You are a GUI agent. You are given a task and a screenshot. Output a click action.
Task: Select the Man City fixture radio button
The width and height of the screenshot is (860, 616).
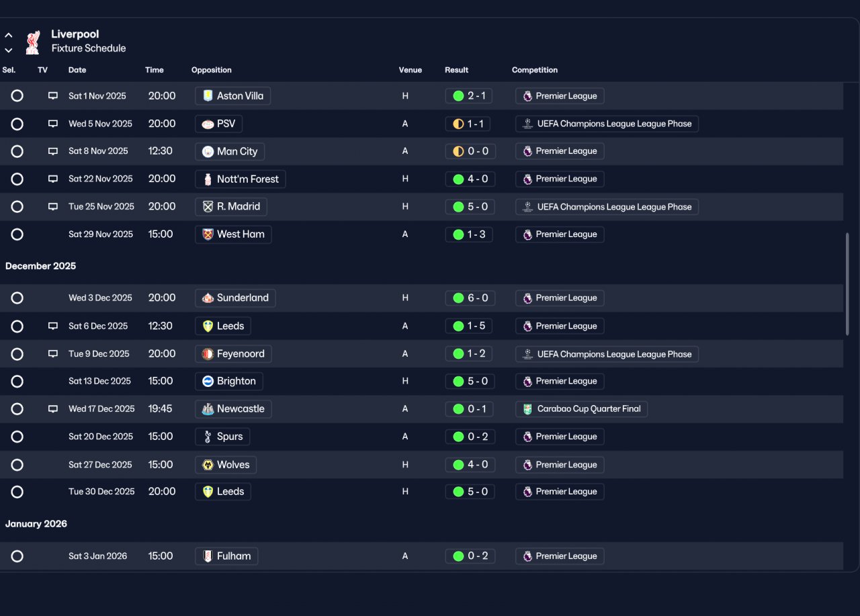[x=17, y=151]
